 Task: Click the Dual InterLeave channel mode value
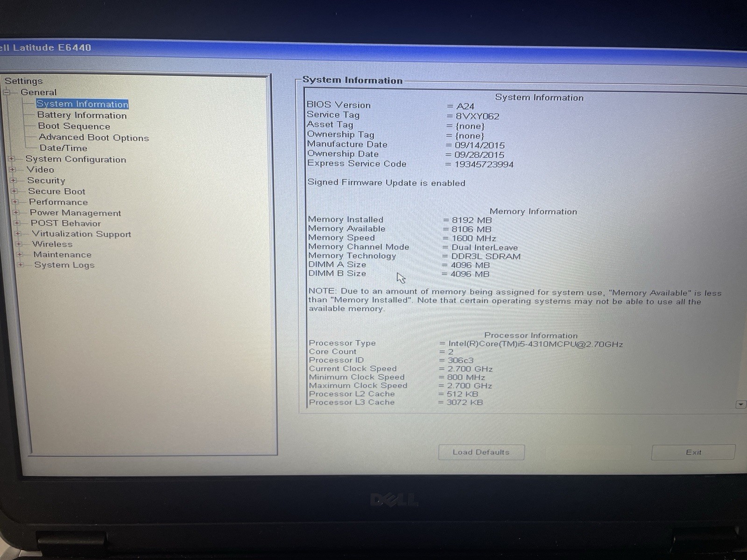coord(485,248)
